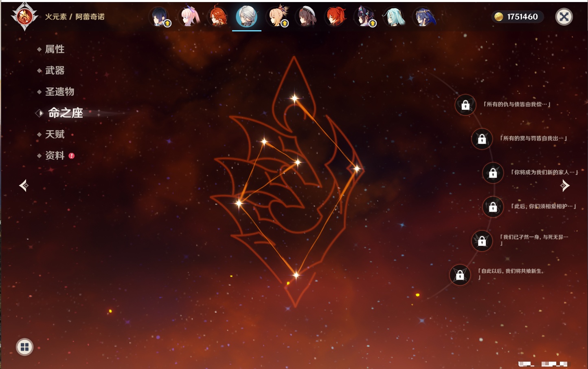Switch to the red ponytail character avatar
This screenshot has width=588, height=369.
click(x=336, y=17)
